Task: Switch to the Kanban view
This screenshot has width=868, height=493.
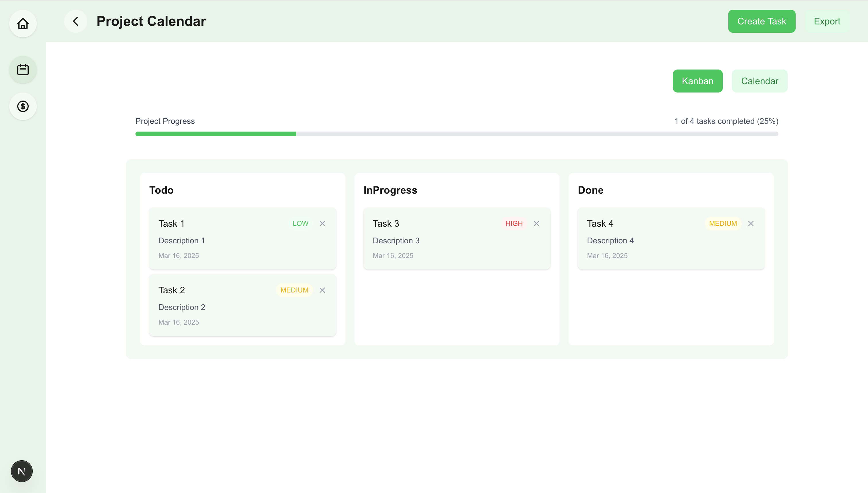Action: click(x=697, y=81)
